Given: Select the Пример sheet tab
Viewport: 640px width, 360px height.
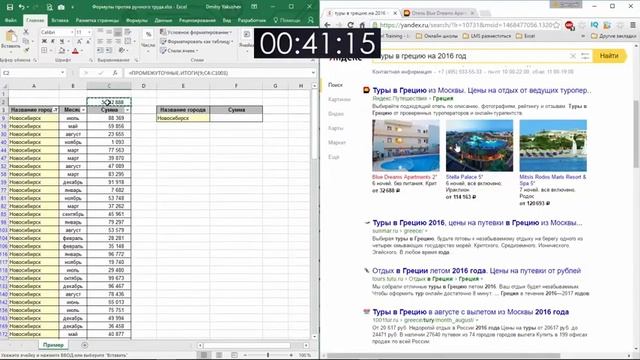Looking at the screenshot, I should click(x=53, y=345).
